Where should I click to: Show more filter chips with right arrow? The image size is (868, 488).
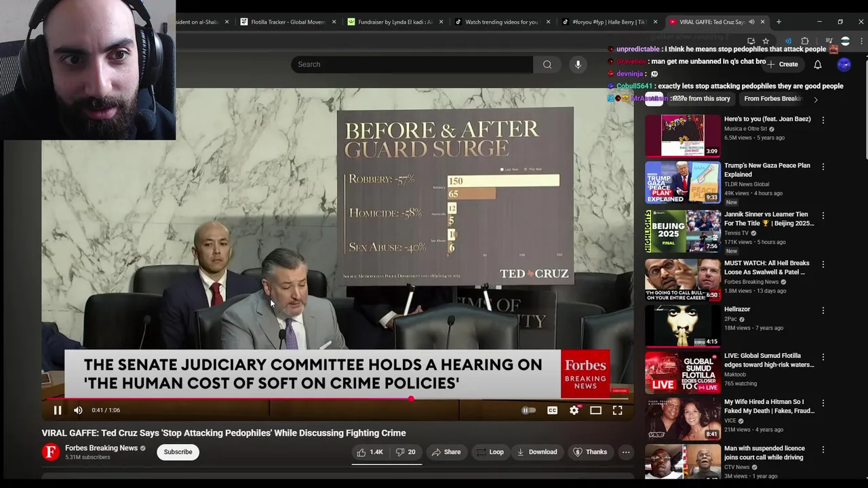click(x=816, y=99)
